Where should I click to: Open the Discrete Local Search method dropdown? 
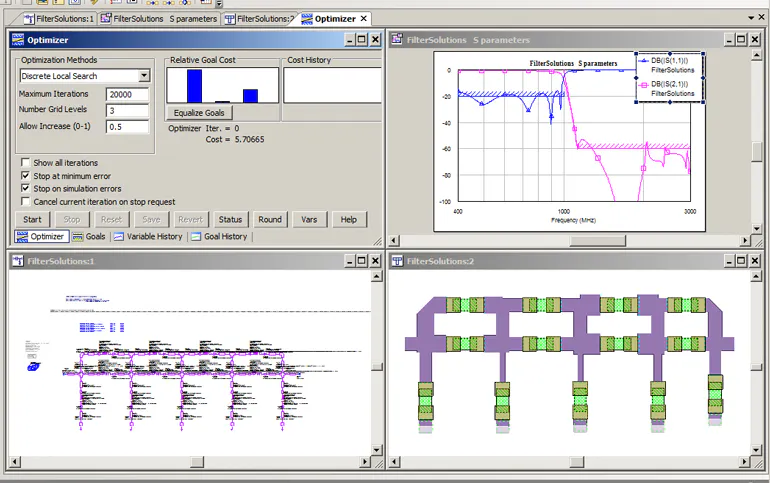pos(144,76)
